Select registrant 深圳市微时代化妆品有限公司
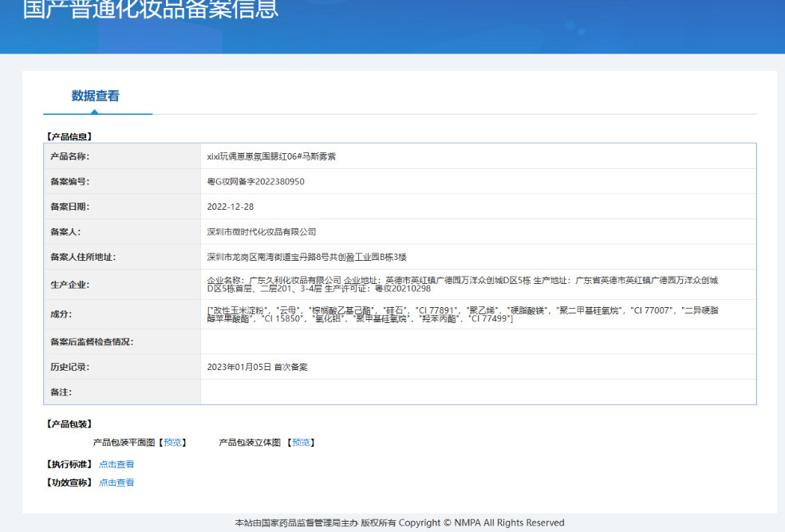This screenshot has width=785, height=532. [x=262, y=232]
